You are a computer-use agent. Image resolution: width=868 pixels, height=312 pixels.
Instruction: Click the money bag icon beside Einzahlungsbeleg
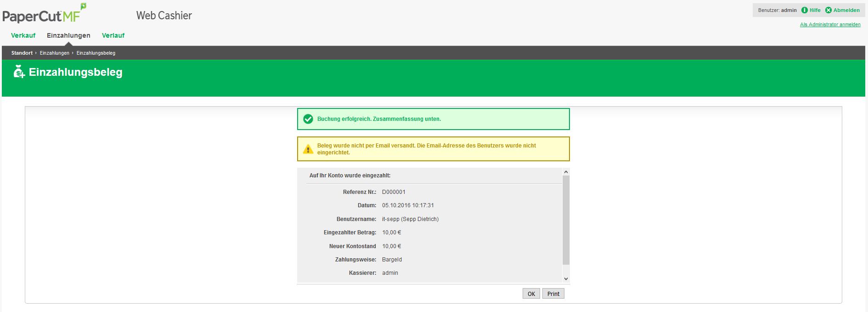(x=19, y=72)
